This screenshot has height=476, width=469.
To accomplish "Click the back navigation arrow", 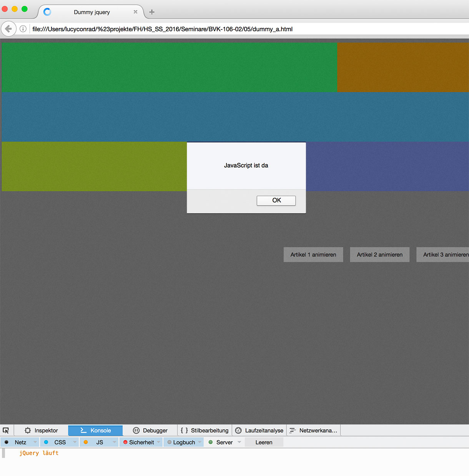I will click(x=8, y=29).
